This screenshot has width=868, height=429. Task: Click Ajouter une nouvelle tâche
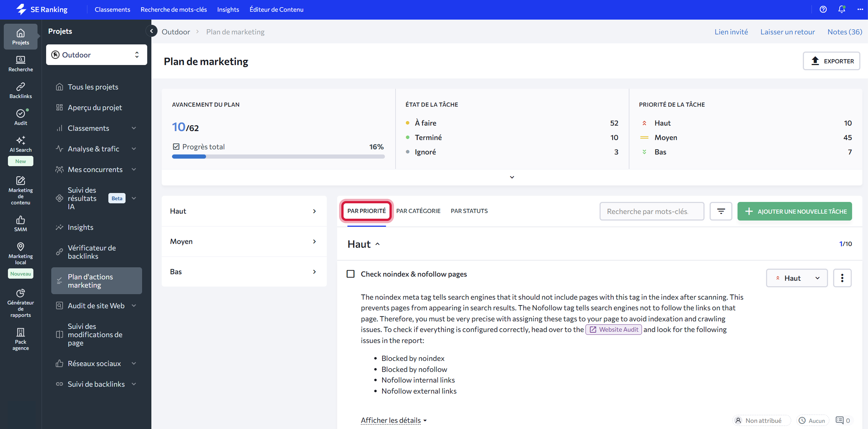(x=794, y=211)
